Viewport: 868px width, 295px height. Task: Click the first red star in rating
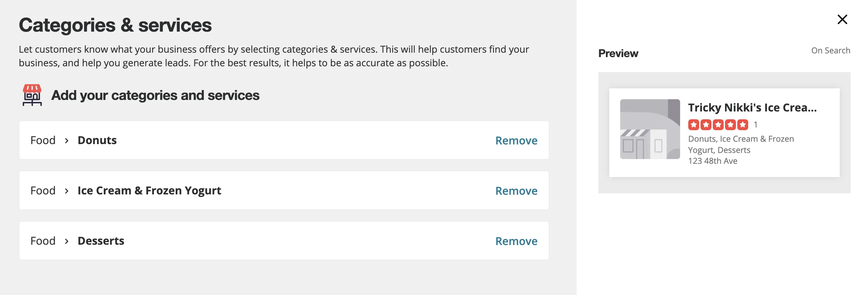tap(693, 125)
